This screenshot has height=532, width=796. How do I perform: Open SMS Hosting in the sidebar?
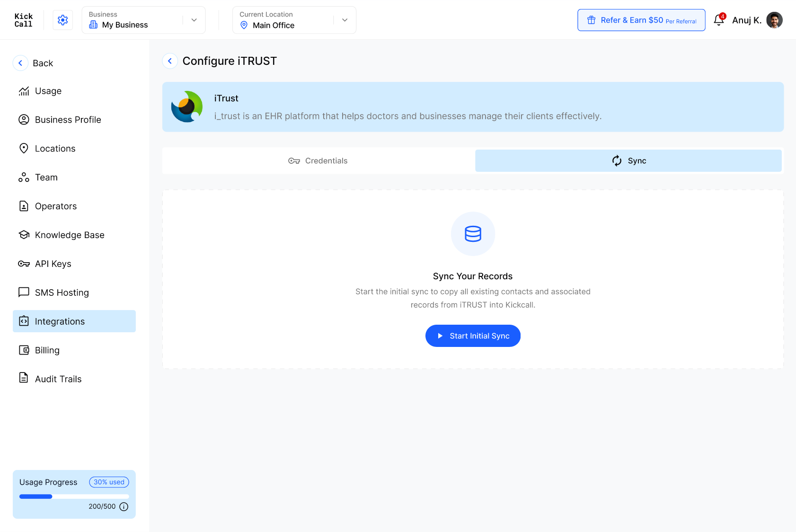(x=74, y=293)
